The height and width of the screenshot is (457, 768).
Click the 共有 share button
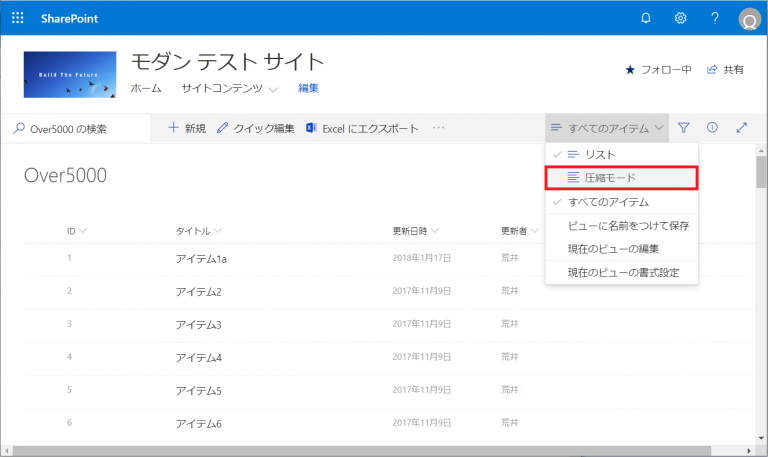click(x=725, y=70)
